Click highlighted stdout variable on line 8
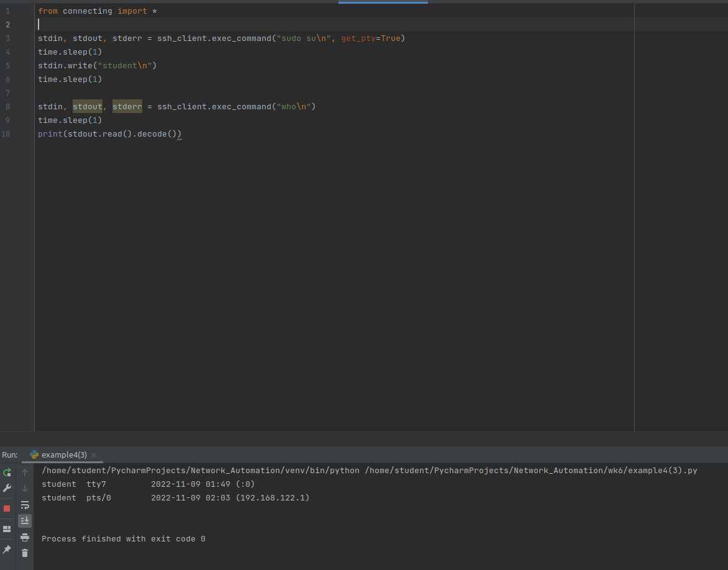 pos(88,107)
